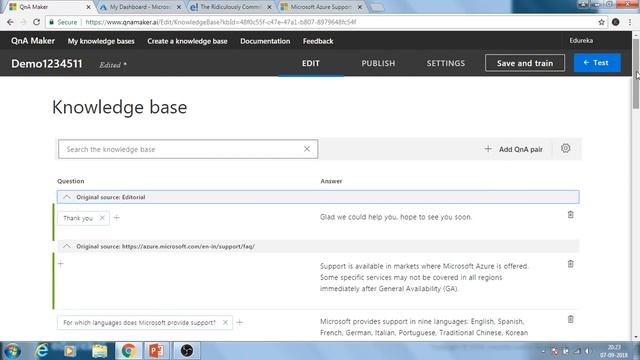Collapse the azure.microsoft.com support FAQ source section
Image resolution: width=640 pixels, height=360 pixels.
point(67,247)
